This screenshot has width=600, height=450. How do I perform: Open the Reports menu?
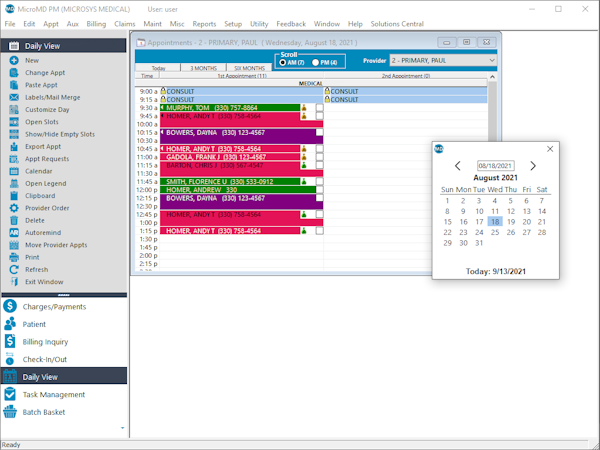tap(204, 23)
